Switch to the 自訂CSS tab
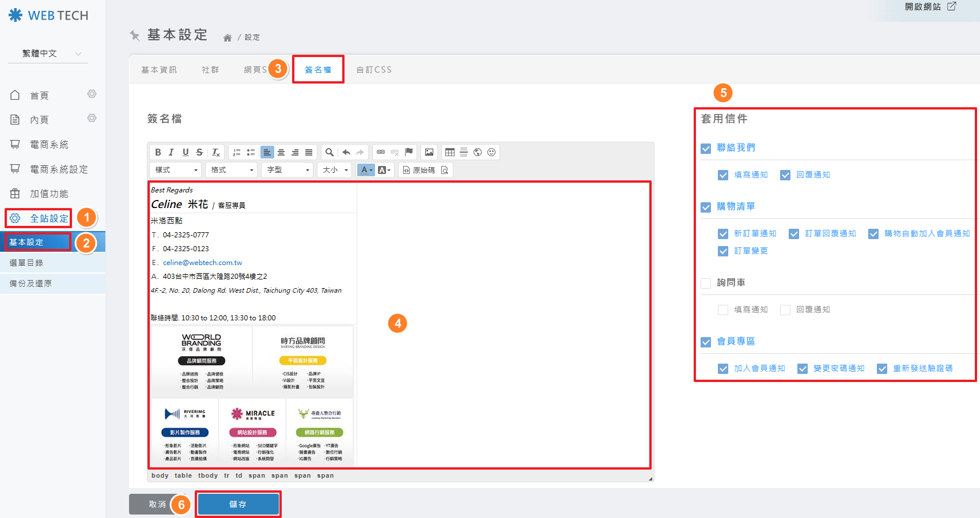 (374, 70)
